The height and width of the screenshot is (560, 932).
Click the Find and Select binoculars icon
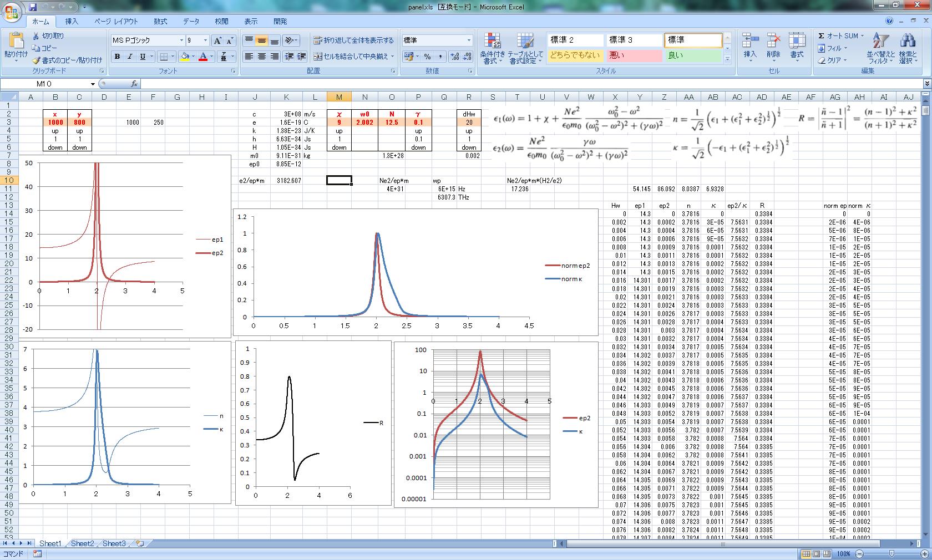pyautogui.click(x=908, y=41)
